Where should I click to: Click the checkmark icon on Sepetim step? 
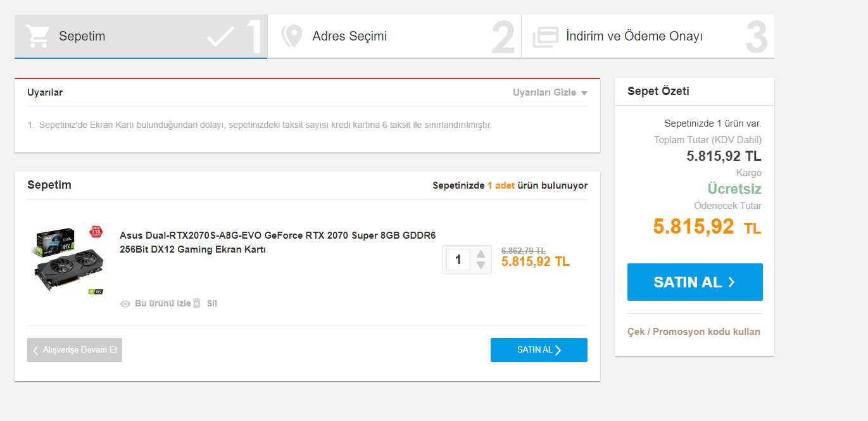(x=220, y=37)
